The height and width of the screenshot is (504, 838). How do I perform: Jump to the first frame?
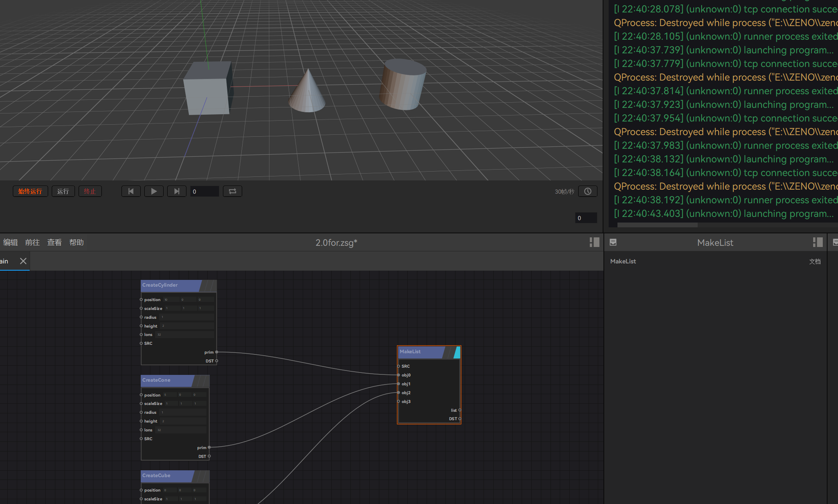click(131, 192)
